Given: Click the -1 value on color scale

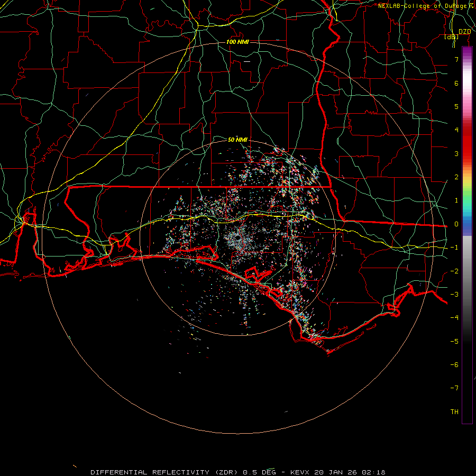Looking at the screenshot, I should (454, 248).
